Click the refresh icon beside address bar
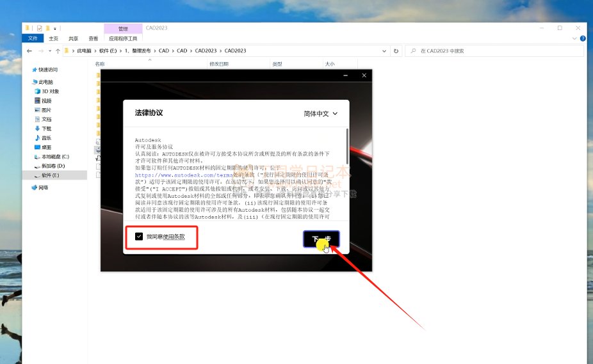Viewport: 593px width, 364px height. [x=396, y=51]
